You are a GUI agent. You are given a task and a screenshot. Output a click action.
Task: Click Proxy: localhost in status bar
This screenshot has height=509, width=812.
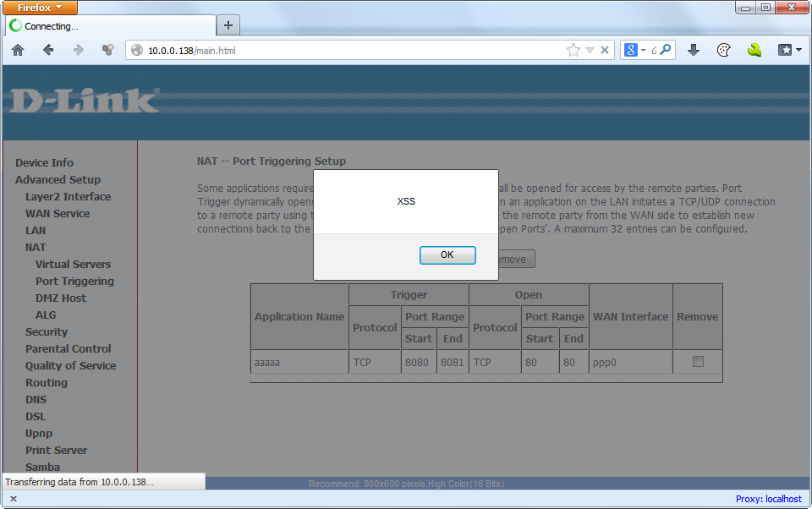768,499
